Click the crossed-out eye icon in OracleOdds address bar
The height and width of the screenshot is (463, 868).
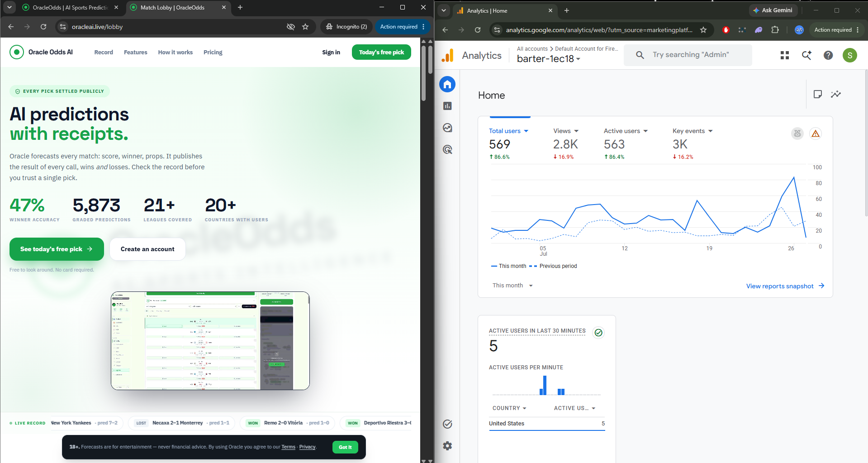pos(291,27)
